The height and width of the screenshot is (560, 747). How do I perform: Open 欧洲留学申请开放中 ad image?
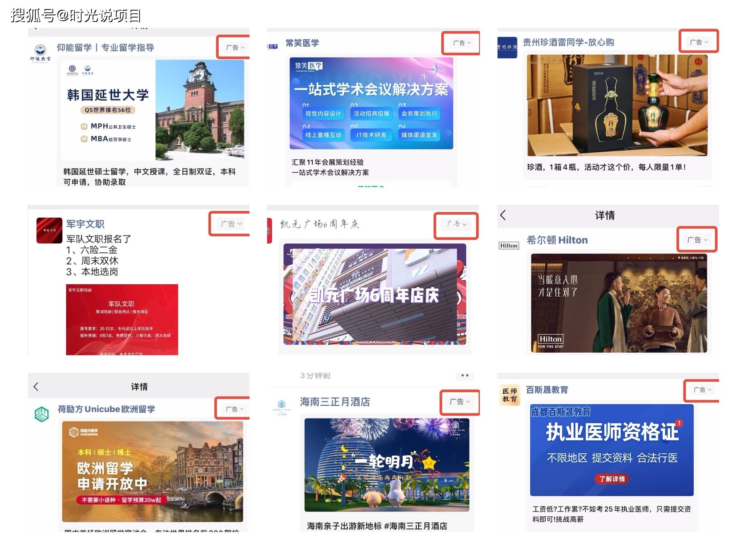click(152, 471)
